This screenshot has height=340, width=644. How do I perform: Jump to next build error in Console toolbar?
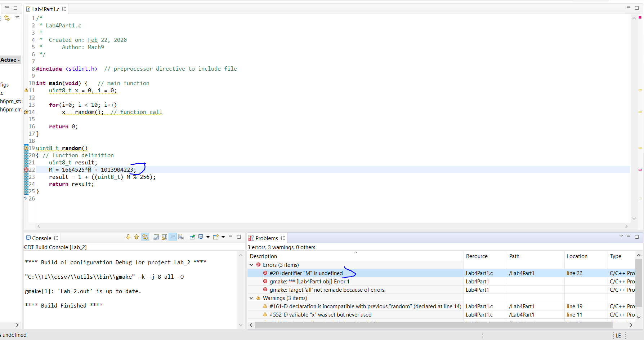coord(128,237)
